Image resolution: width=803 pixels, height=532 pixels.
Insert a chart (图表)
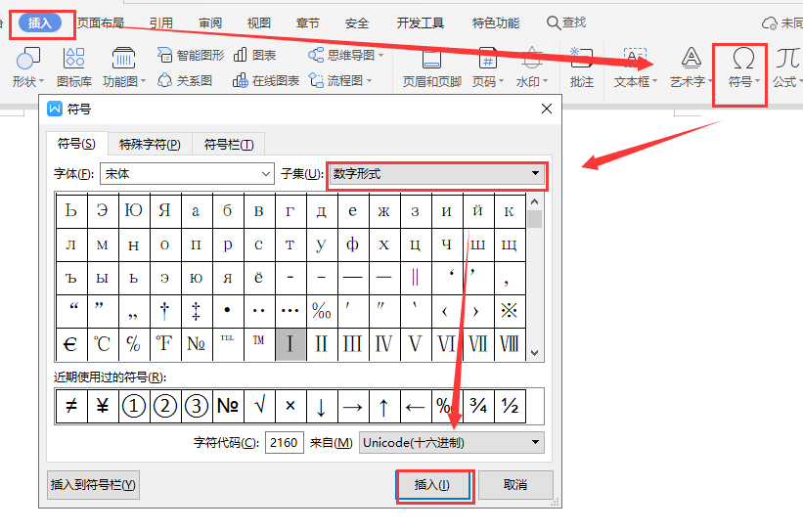point(254,56)
